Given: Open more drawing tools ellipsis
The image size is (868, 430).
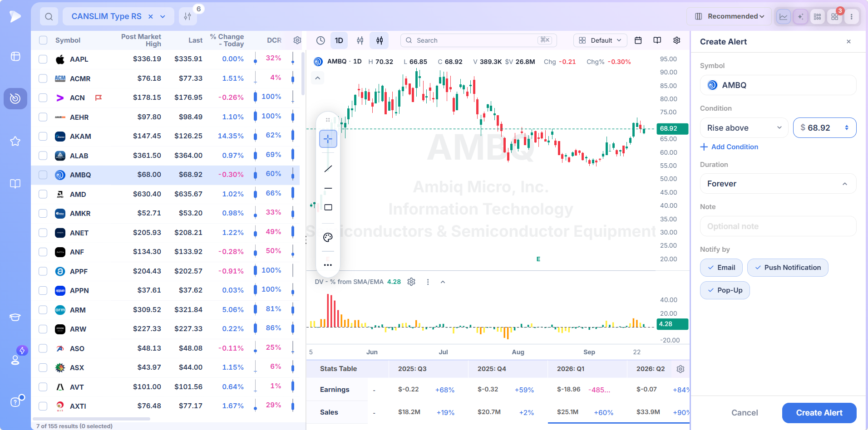Looking at the screenshot, I should 328,265.
